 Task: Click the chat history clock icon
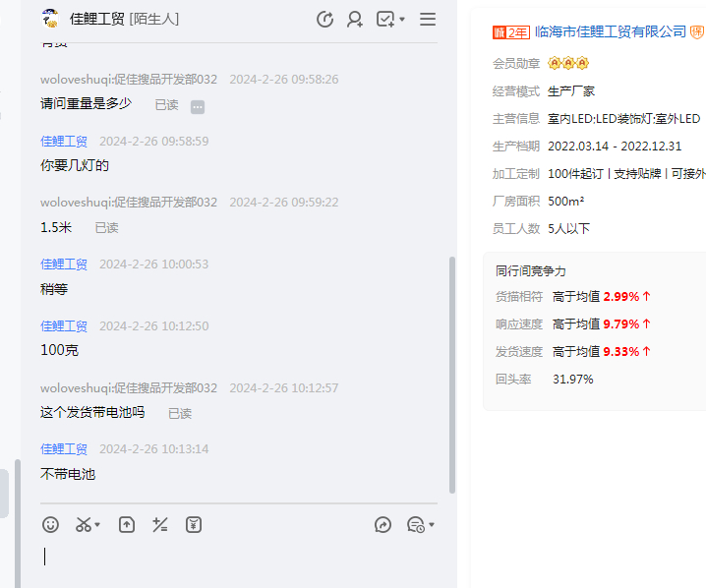coord(415,525)
